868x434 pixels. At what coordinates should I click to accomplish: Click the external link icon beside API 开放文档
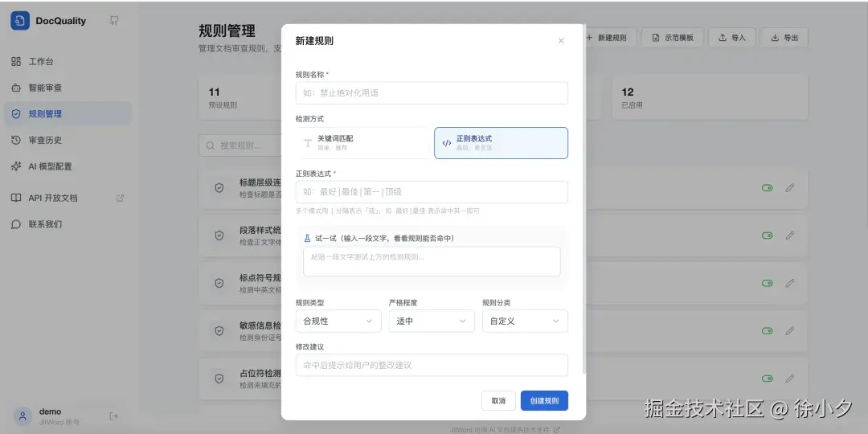[120, 199]
